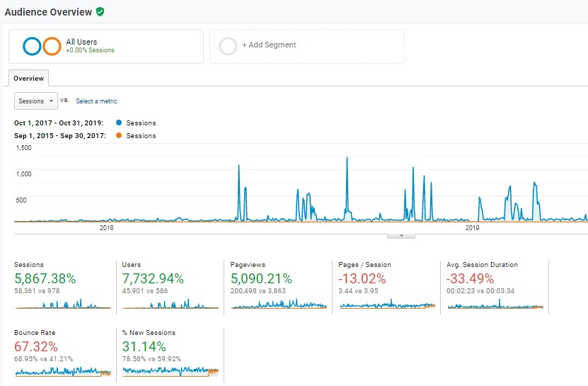This screenshot has height=386, width=588.
Task: Click the blue Sessions legend dot
Action: tap(117, 123)
